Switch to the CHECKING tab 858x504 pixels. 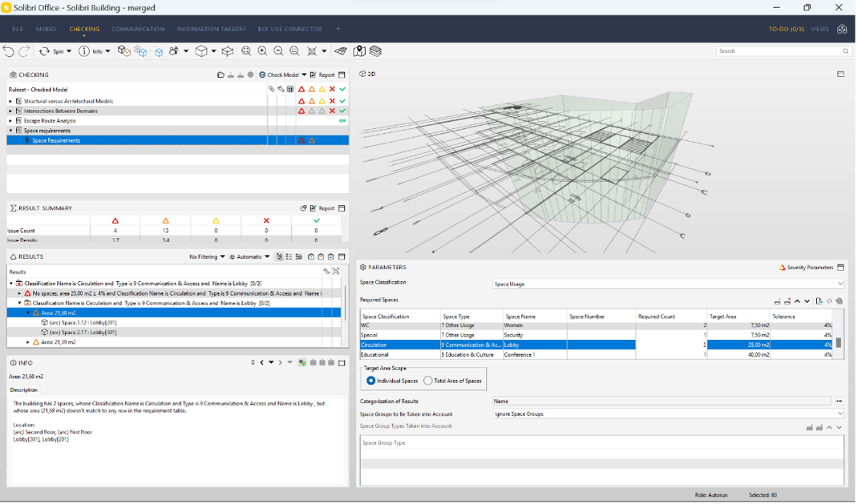tap(84, 30)
